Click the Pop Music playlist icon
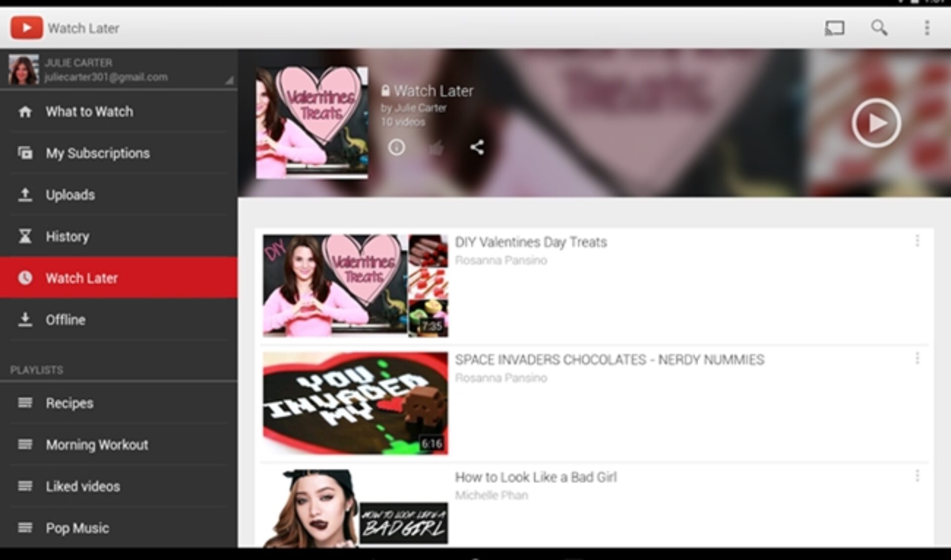951x560 pixels. [x=25, y=527]
